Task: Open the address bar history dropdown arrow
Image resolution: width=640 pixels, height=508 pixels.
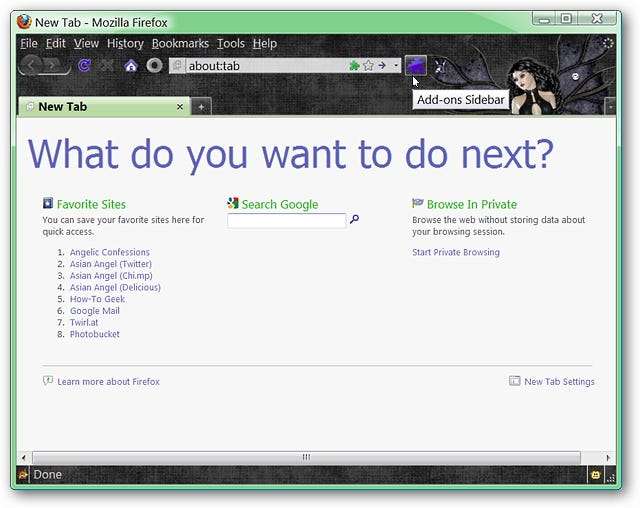Action: (x=396, y=65)
